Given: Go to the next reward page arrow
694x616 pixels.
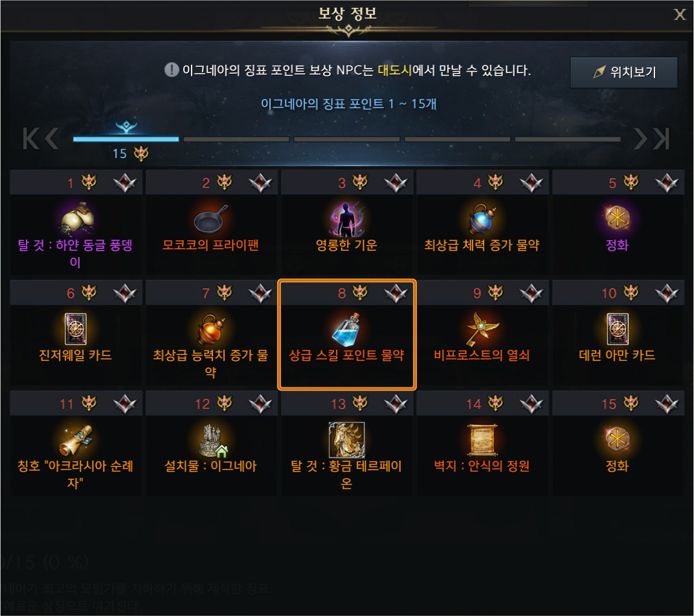Looking at the screenshot, I should [640, 139].
